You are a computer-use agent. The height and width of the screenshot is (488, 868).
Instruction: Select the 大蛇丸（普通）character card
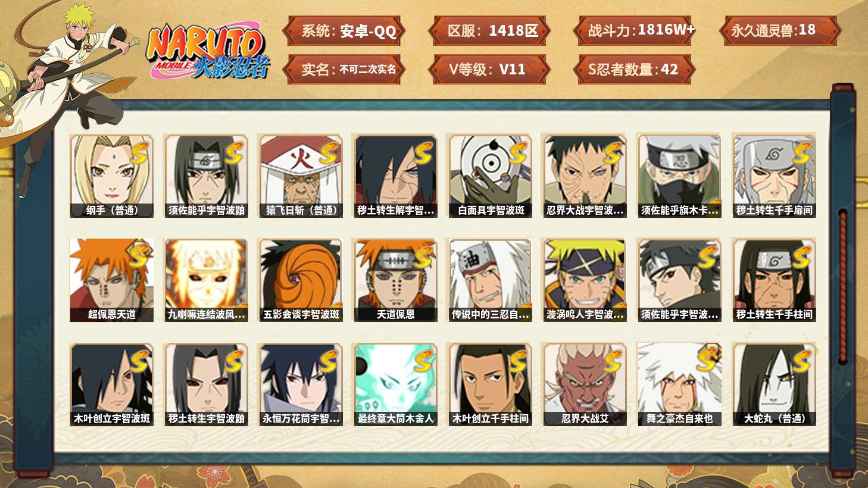[774, 384]
